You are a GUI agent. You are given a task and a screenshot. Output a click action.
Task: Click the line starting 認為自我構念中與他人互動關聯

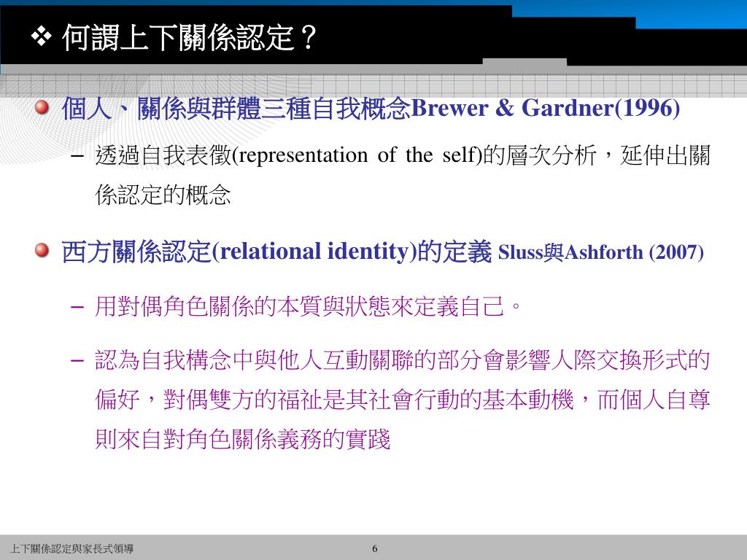403,360
